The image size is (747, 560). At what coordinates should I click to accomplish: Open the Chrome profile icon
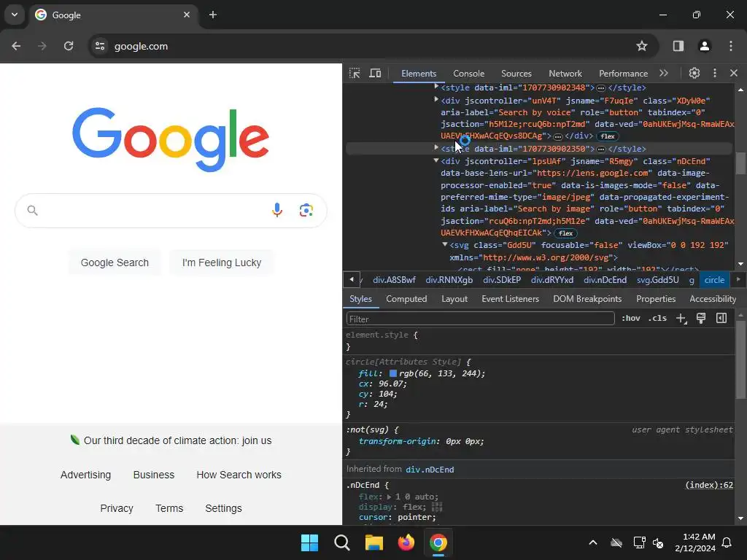(x=704, y=46)
